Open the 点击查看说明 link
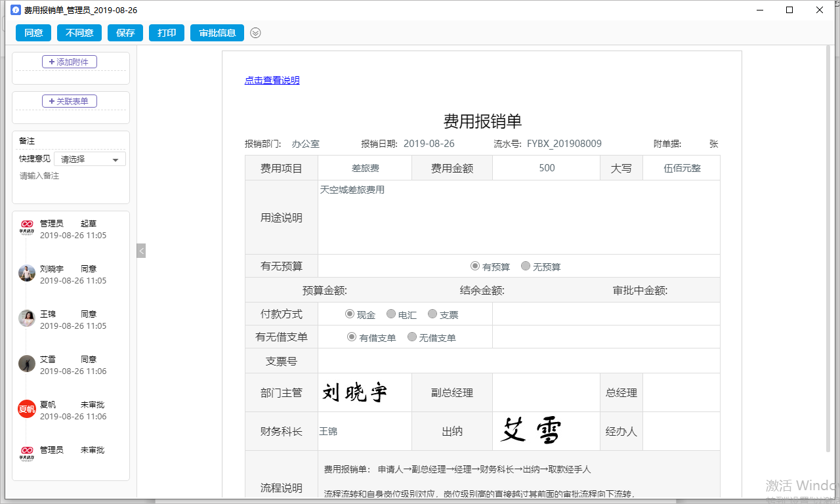Viewport: 840px width, 504px height. 272,79
